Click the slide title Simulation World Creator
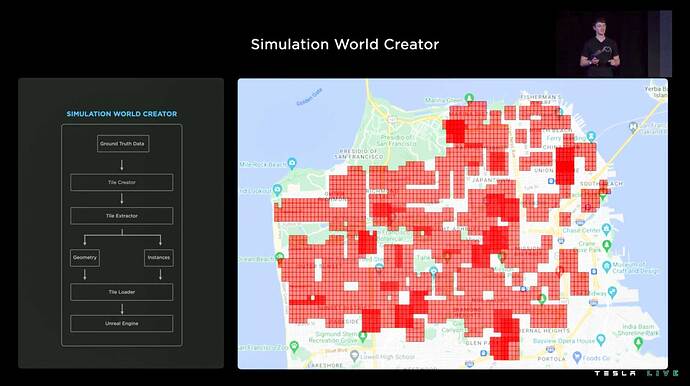 click(x=345, y=44)
